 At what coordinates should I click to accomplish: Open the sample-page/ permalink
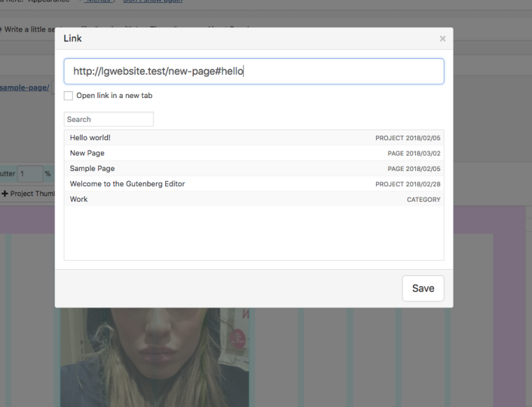[x=24, y=88]
